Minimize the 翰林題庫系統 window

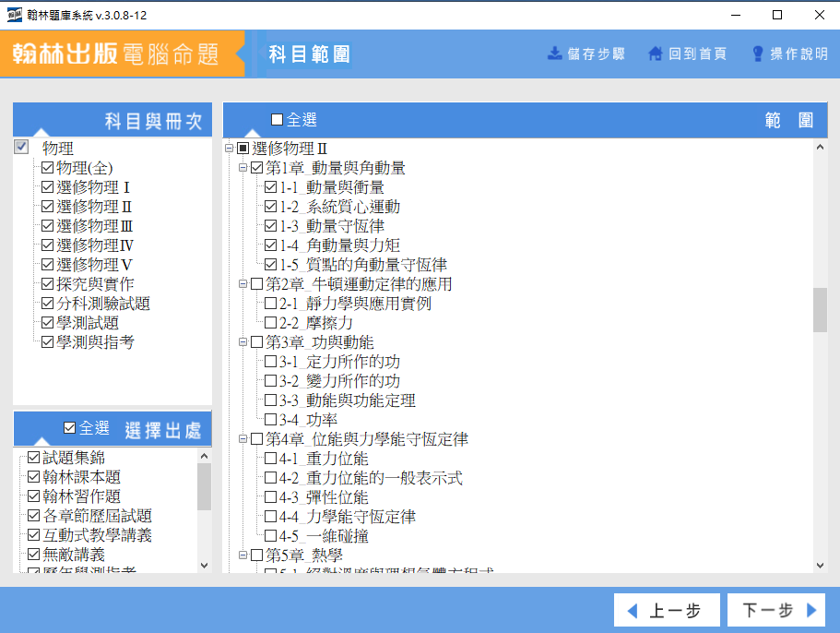[x=736, y=15]
